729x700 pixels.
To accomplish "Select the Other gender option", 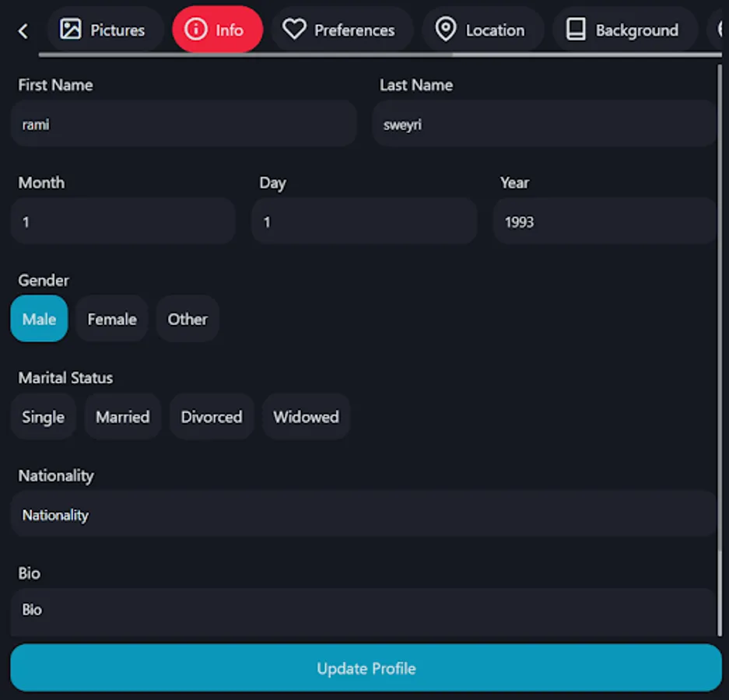I will pyautogui.click(x=188, y=319).
